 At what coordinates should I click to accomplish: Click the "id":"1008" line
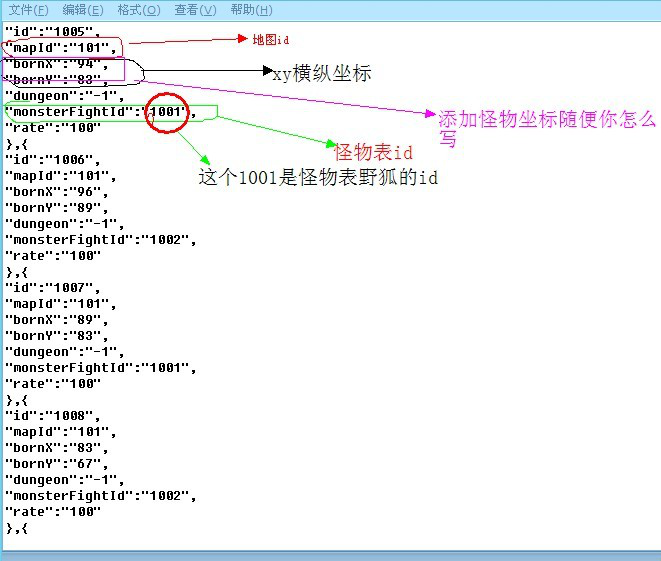(x=53, y=416)
